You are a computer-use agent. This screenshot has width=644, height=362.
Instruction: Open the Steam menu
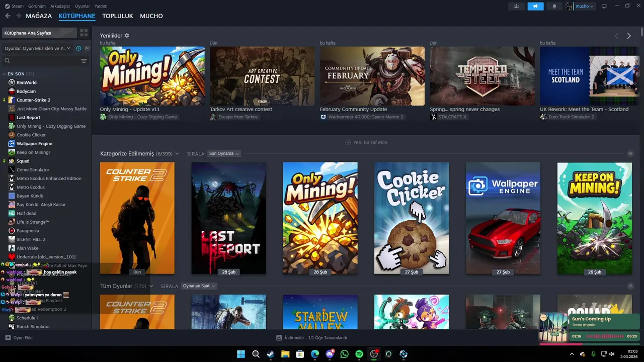coord(14,6)
